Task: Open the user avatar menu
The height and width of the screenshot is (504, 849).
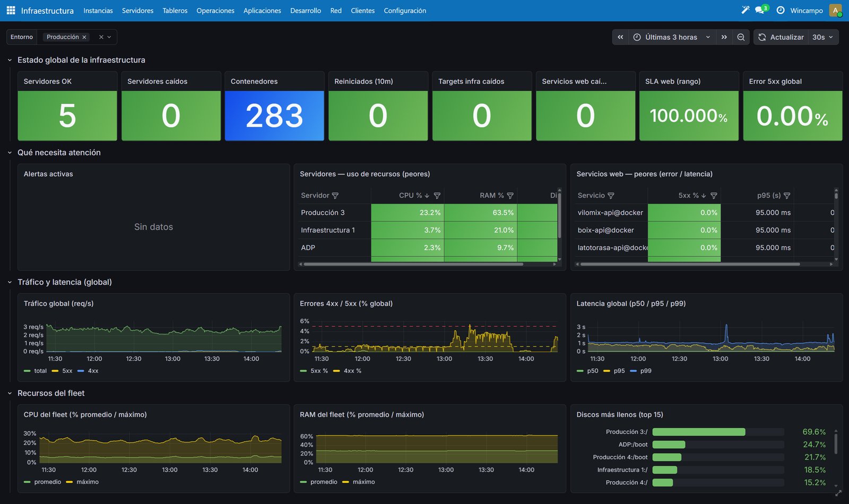Action: click(x=835, y=10)
